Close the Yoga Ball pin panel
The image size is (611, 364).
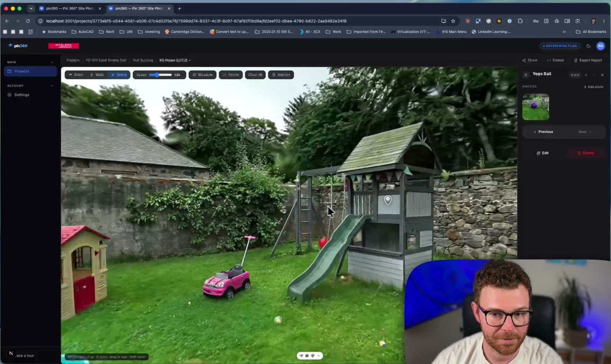click(x=602, y=75)
